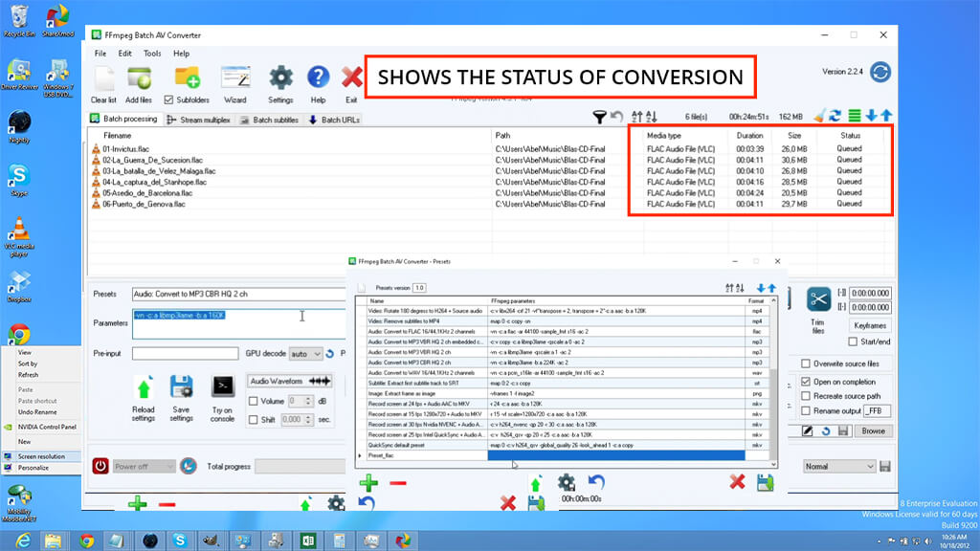This screenshot has width=980, height=551.
Task: Open Help via the question mark icon
Action: [x=318, y=78]
